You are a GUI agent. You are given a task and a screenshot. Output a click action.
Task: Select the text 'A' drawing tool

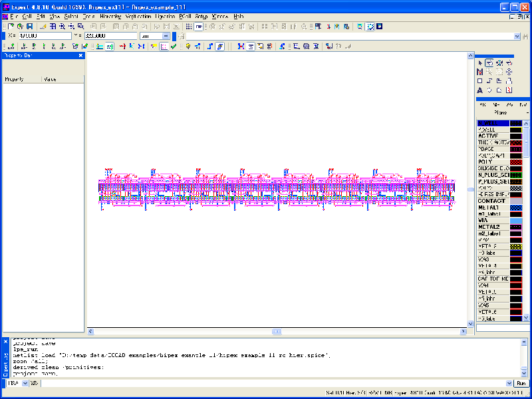(x=479, y=90)
